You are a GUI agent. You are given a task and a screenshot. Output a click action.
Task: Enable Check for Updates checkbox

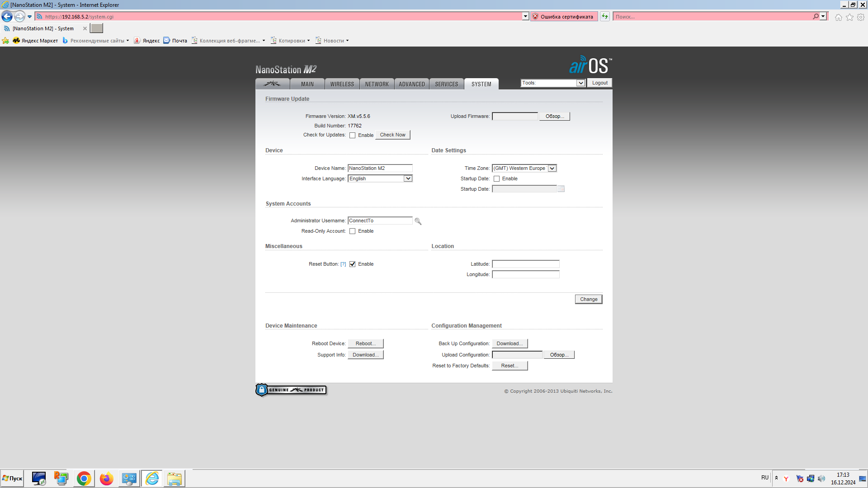(353, 136)
